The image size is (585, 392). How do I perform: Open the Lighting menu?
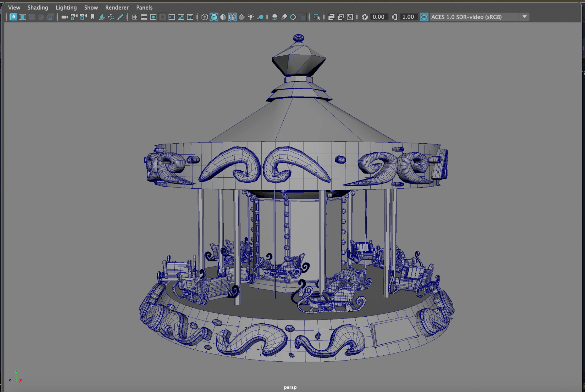point(66,8)
